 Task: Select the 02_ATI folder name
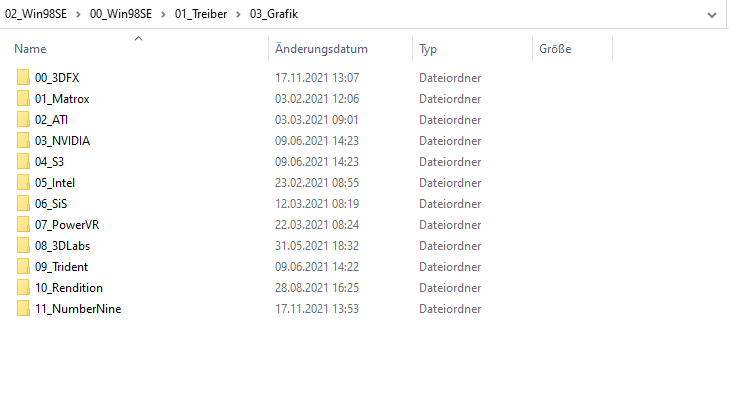click(x=51, y=119)
